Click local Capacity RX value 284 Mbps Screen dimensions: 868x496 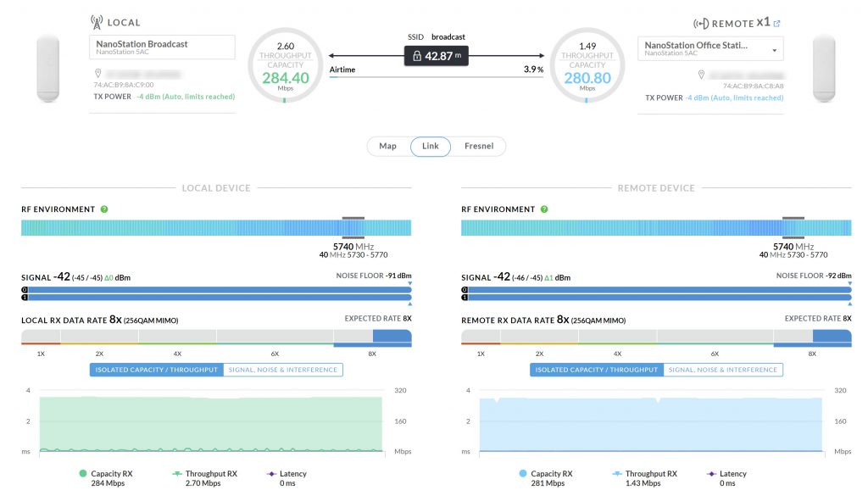[108, 483]
